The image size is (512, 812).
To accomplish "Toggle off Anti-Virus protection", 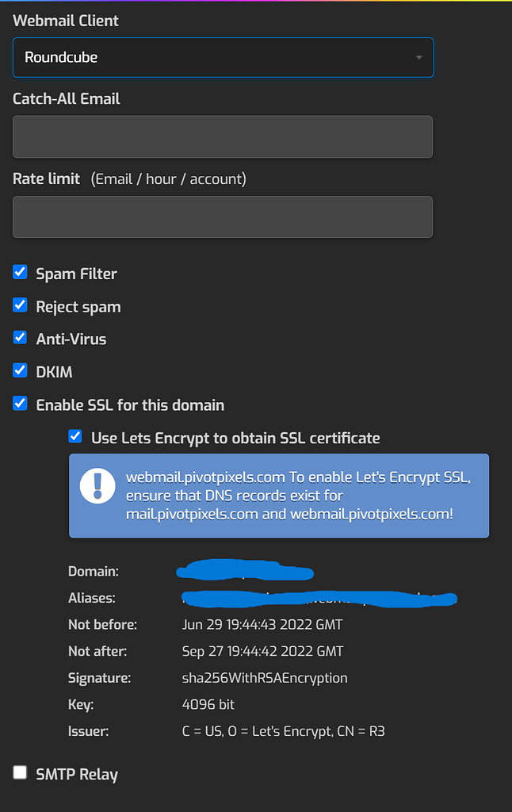I will coord(20,337).
